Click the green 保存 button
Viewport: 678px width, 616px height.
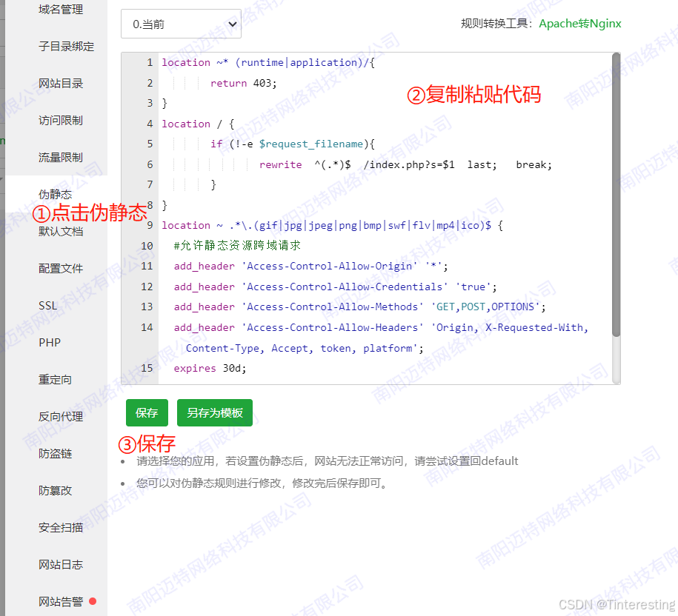click(147, 412)
